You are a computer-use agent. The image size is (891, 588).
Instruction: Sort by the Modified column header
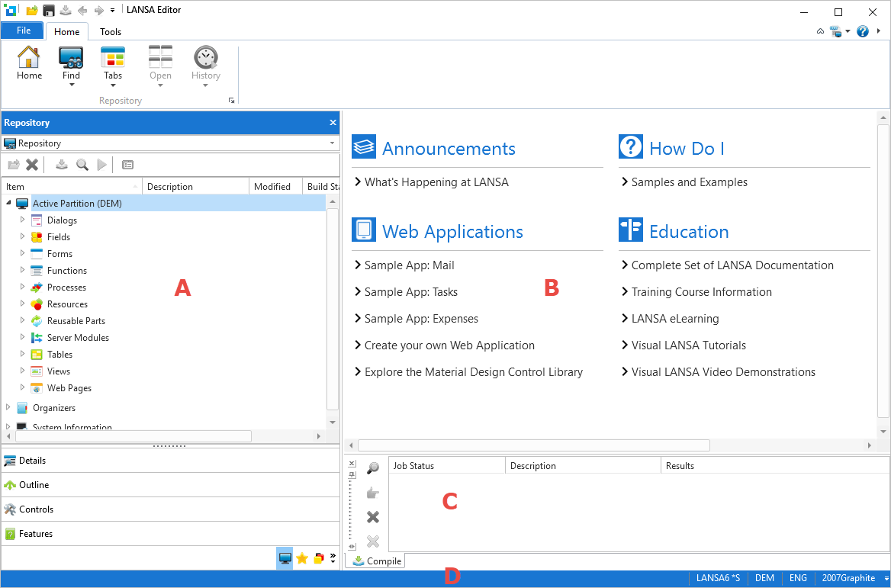[x=275, y=186]
